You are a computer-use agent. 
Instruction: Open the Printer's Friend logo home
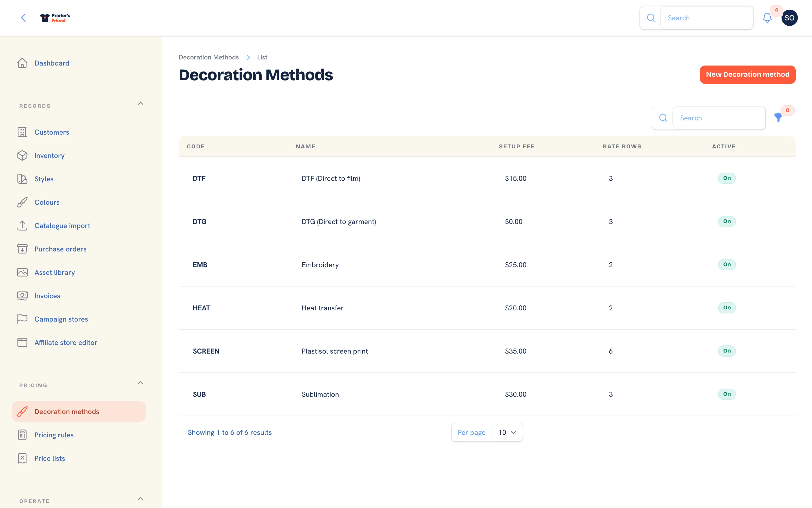point(55,18)
